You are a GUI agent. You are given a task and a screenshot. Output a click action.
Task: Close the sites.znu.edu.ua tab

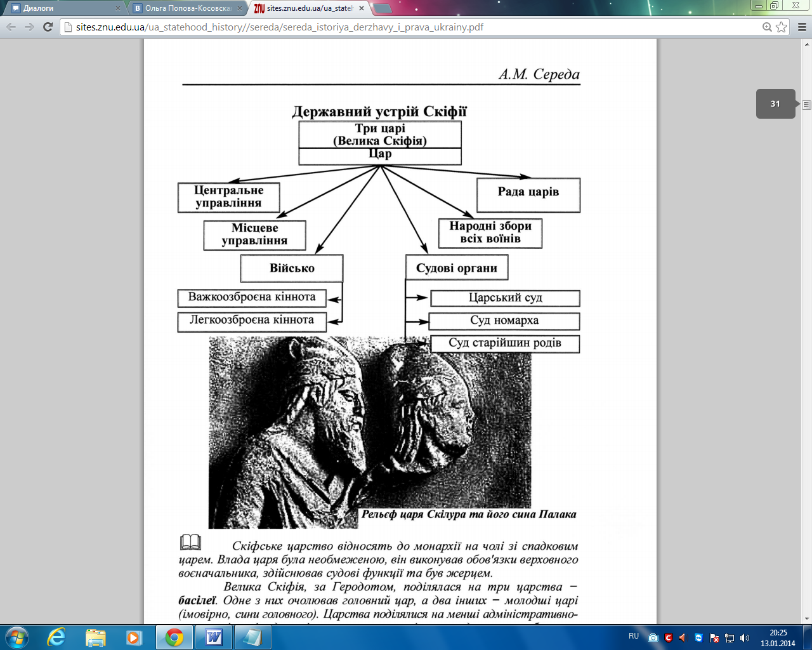tap(362, 8)
